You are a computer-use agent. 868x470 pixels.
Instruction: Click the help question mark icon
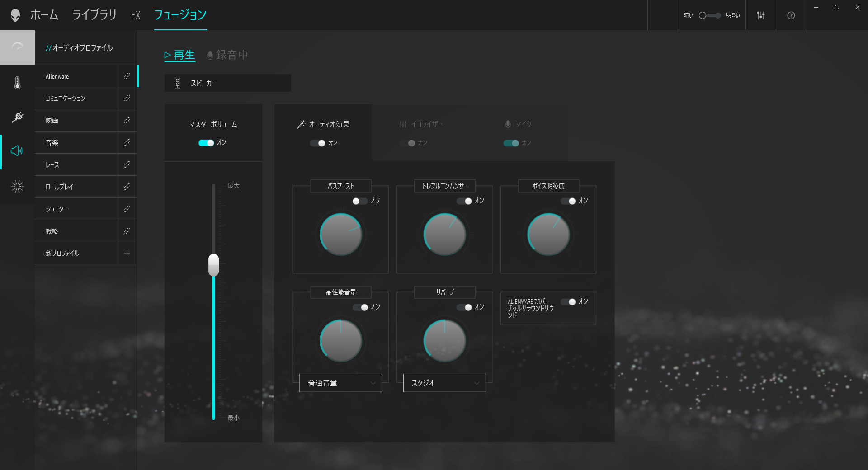pos(791,15)
